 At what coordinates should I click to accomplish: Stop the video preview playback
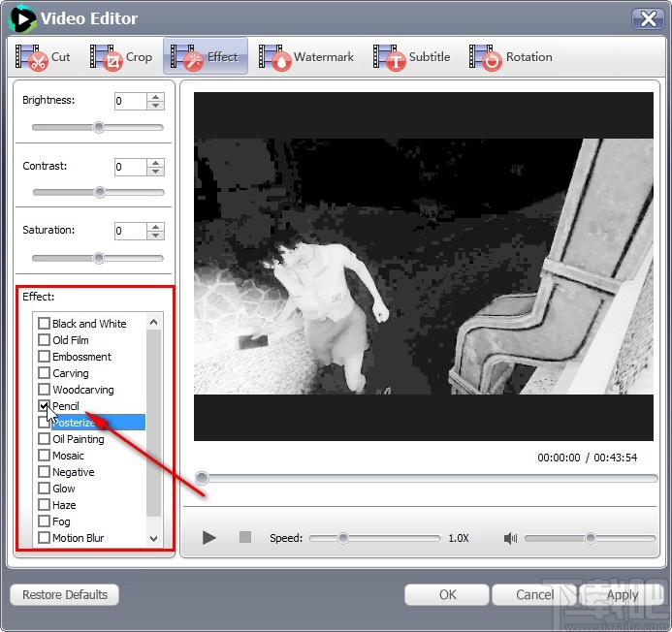pyautogui.click(x=245, y=537)
